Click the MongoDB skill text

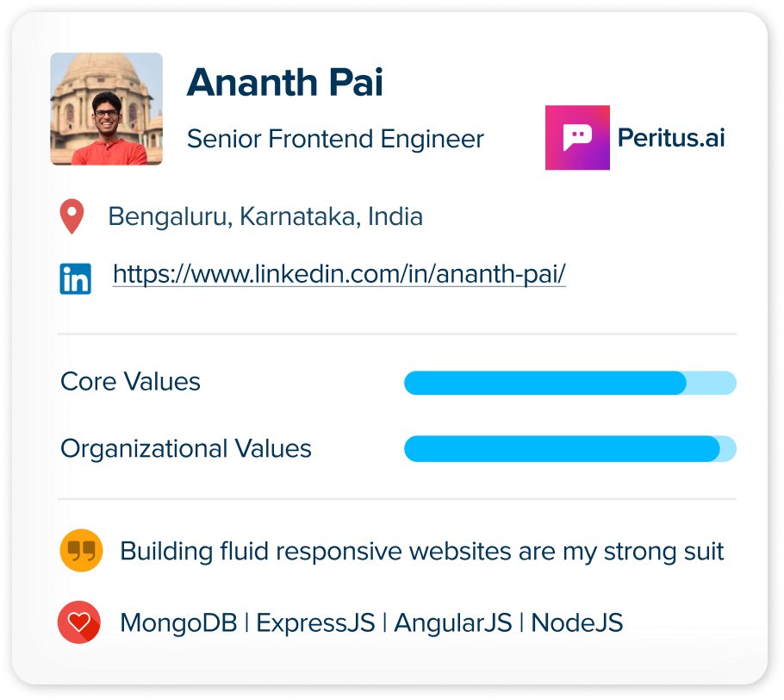(178, 623)
